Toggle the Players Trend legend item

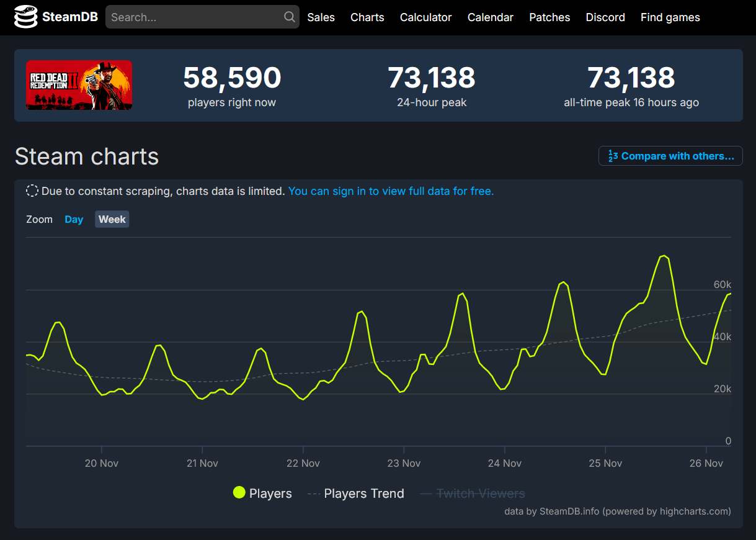click(x=356, y=493)
